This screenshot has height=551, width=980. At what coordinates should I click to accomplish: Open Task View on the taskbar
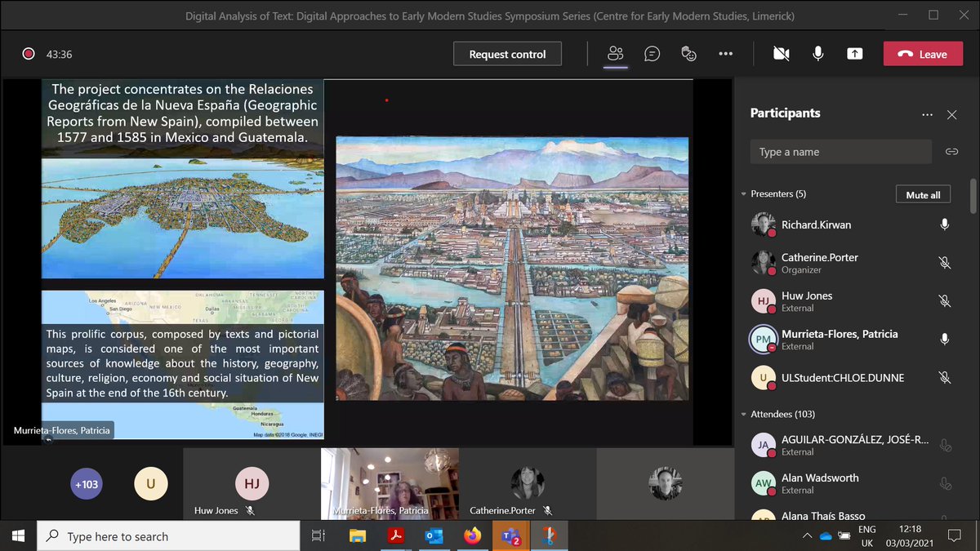point(318,536)
